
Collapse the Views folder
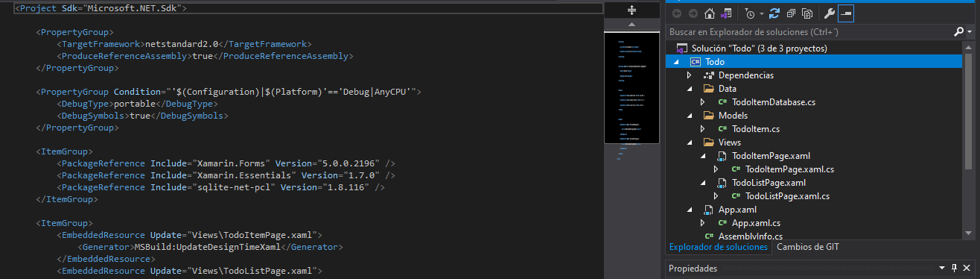(x=689, y=142)
